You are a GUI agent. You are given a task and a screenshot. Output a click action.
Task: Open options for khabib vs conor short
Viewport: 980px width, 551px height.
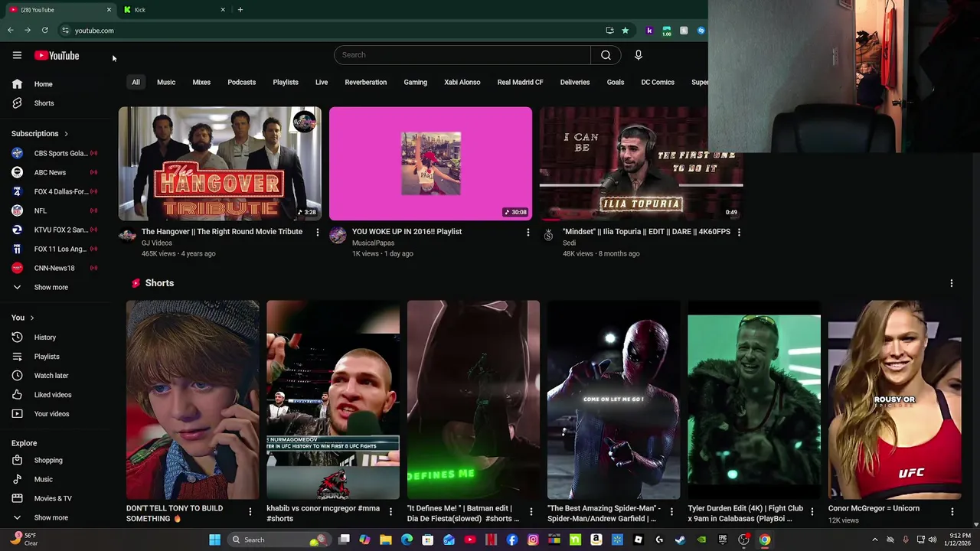click(x=390, y=511)
